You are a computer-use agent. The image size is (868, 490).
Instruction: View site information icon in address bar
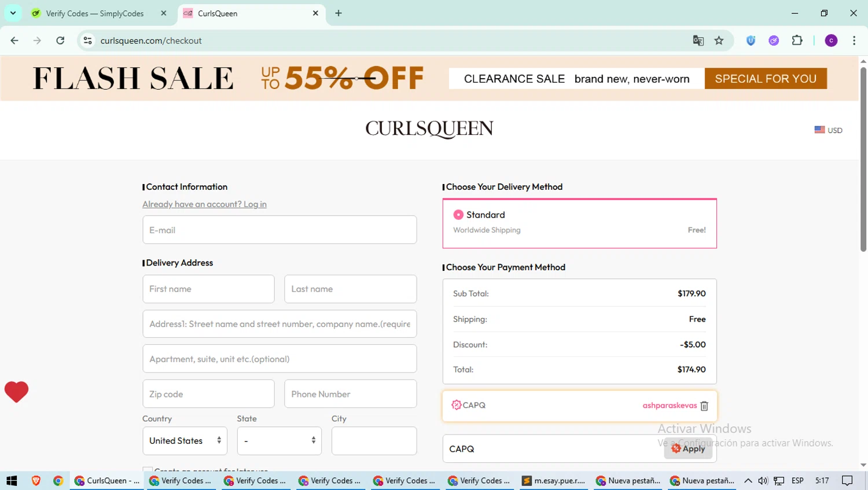coord(87,40)
